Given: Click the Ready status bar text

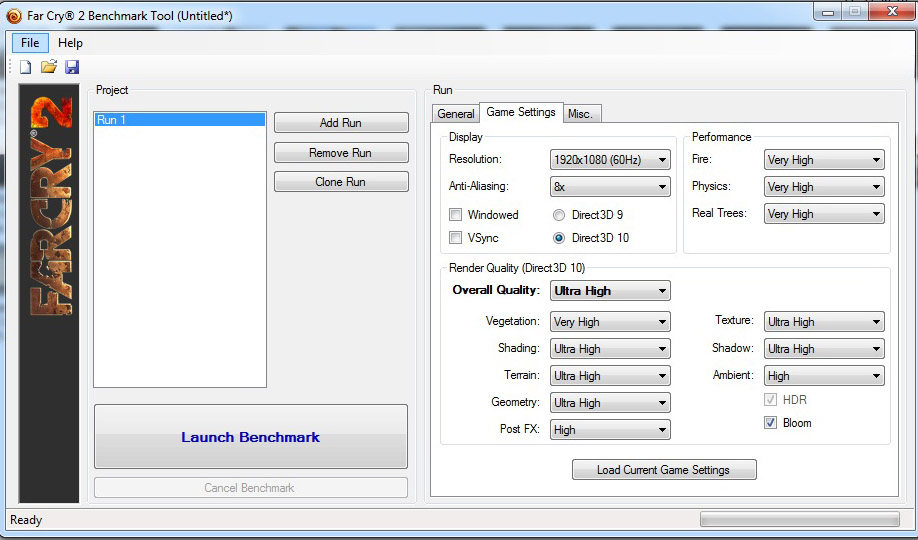Looking at the screenshot, I should [26, 520].
